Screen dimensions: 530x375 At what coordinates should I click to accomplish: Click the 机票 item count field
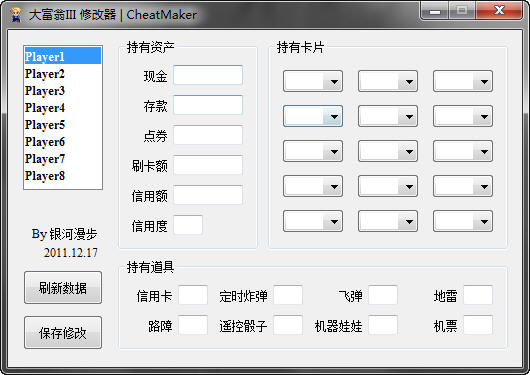(x=478, y=325)
